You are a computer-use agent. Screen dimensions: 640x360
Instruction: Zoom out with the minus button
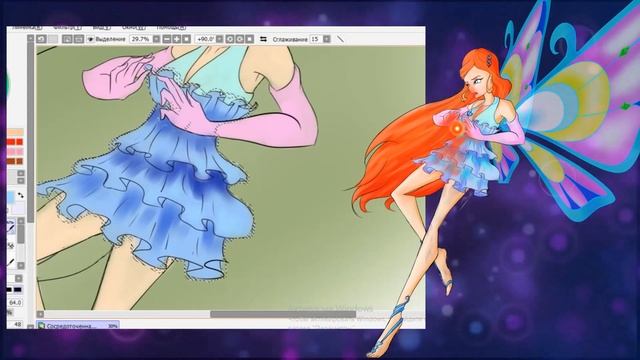167,39
